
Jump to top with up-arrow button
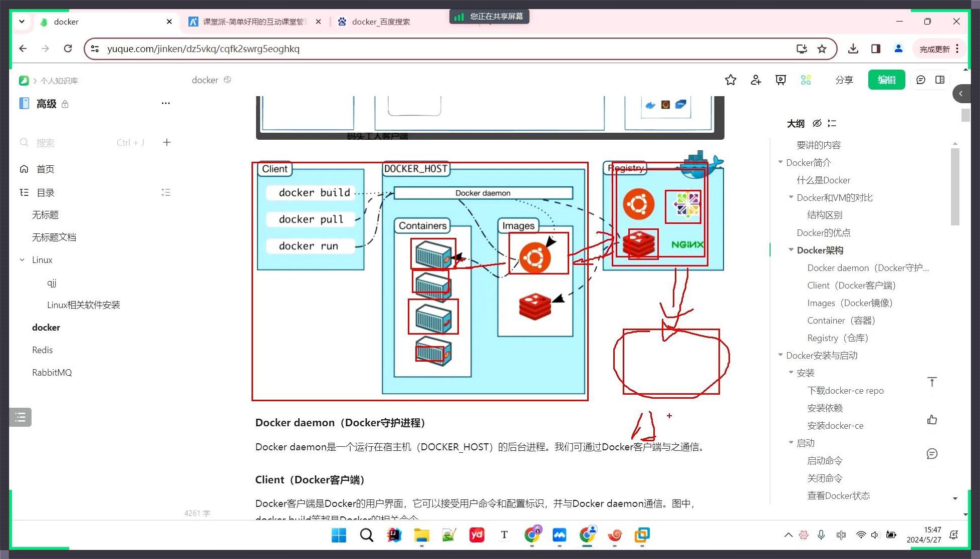tap(932, 382)
